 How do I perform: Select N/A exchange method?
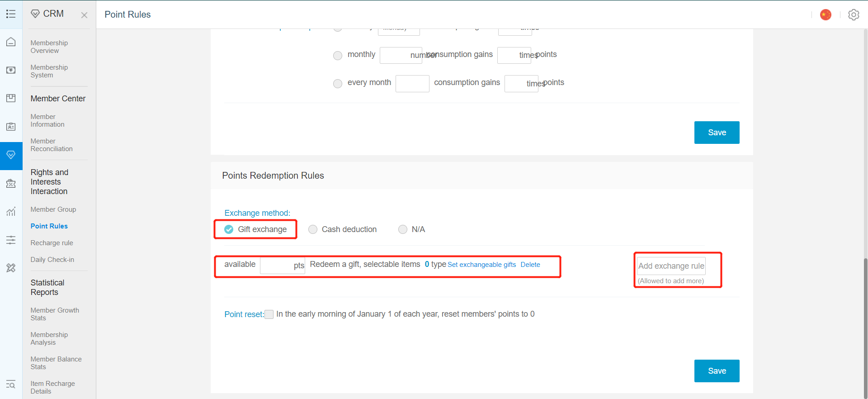[403, 229]
